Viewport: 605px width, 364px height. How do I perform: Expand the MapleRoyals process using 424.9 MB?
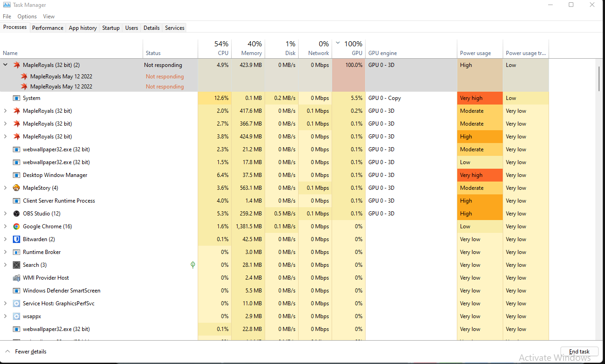point(6,137)
